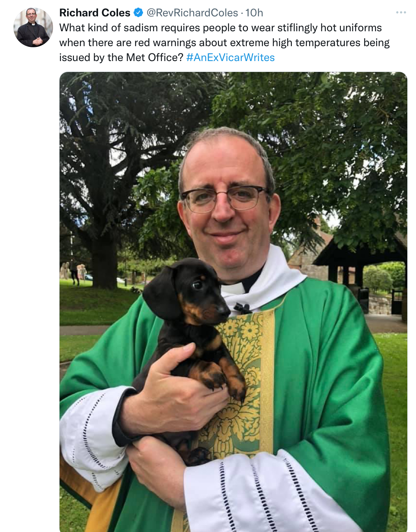Open the three-dot more options menu
The image size is (416, 532).
point(401,13)
